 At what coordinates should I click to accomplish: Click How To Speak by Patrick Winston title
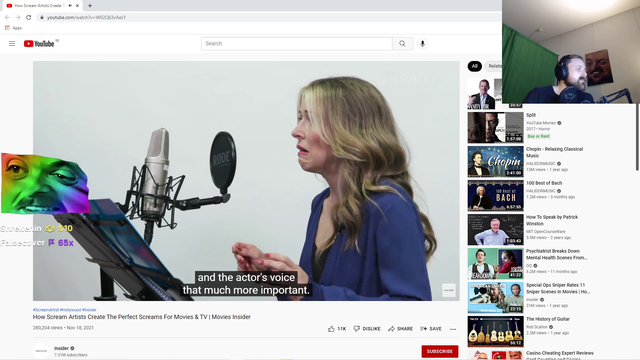[552, 220]
